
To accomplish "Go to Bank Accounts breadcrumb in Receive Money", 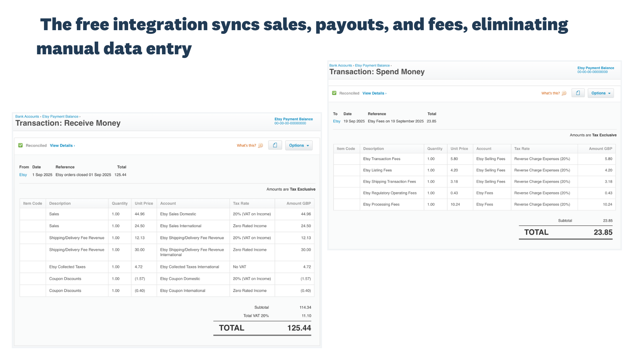I will pyautogui.click(x=27, y=117).
